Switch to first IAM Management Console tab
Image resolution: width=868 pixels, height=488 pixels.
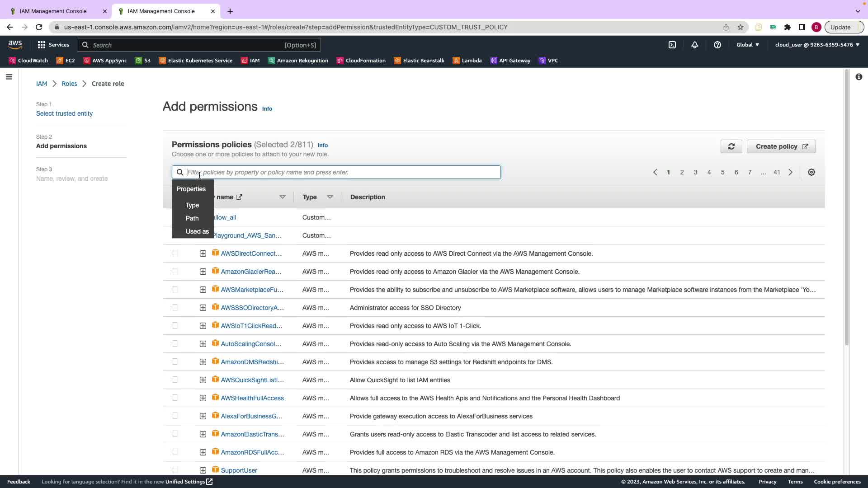[x=53, y=11]
